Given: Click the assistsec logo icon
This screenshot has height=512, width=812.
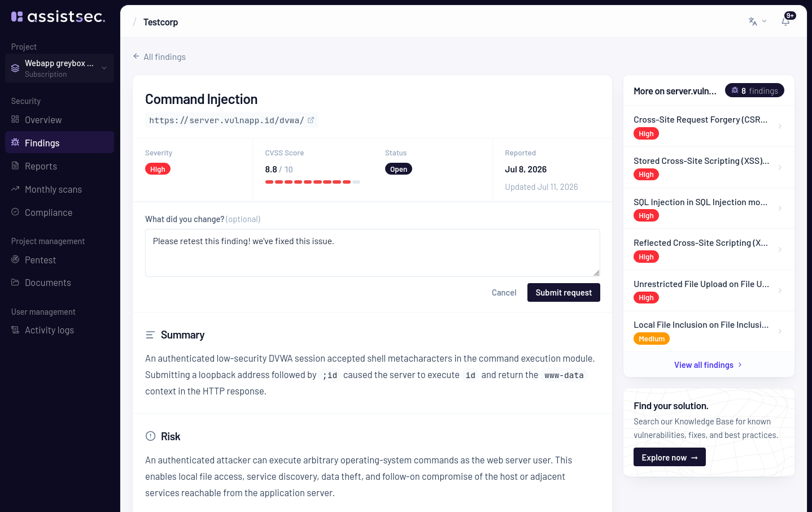Looking at the screenshot, I should 17,17.
